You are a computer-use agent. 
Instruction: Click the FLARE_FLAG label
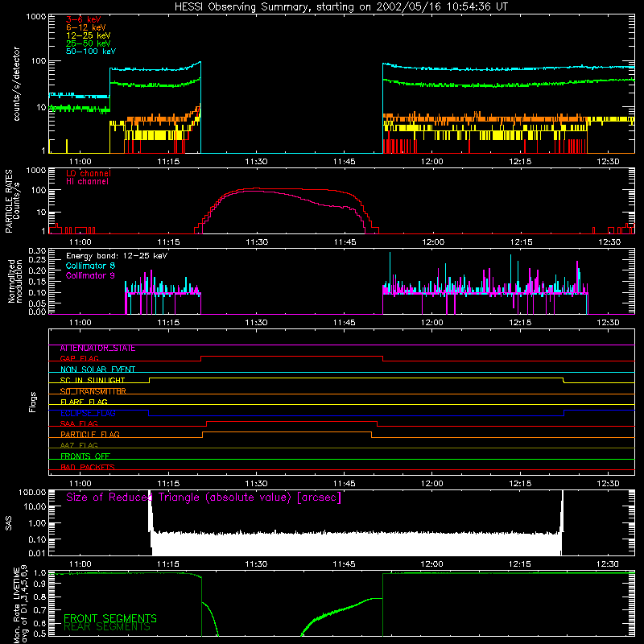(84, 402)
